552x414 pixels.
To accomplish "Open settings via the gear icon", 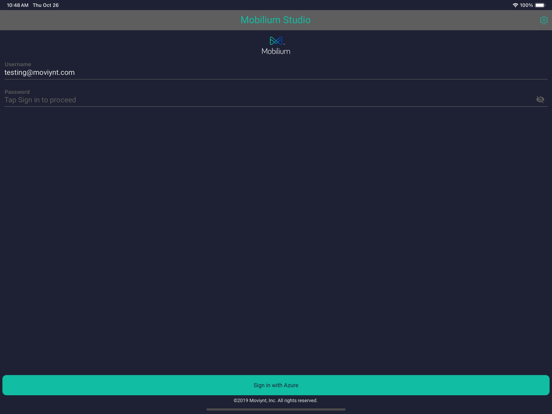I will coord(544,20).
